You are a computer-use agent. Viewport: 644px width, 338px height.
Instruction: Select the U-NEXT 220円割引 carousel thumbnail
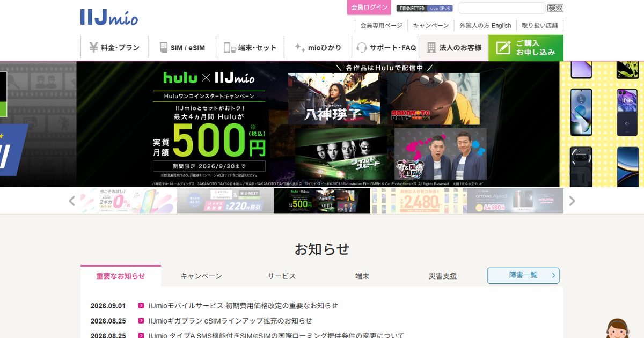pos(225,201)
